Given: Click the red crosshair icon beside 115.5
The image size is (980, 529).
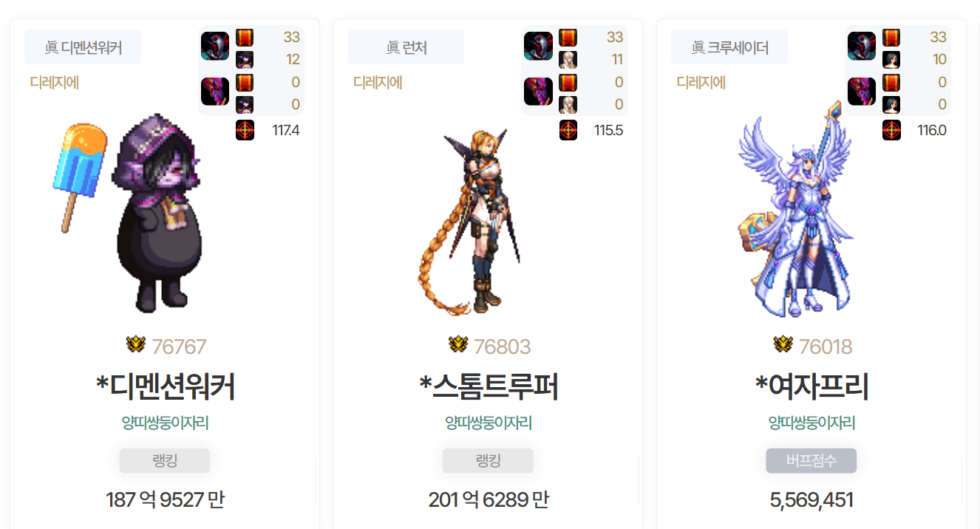Looking at the screenshot, I should point(568,130).
